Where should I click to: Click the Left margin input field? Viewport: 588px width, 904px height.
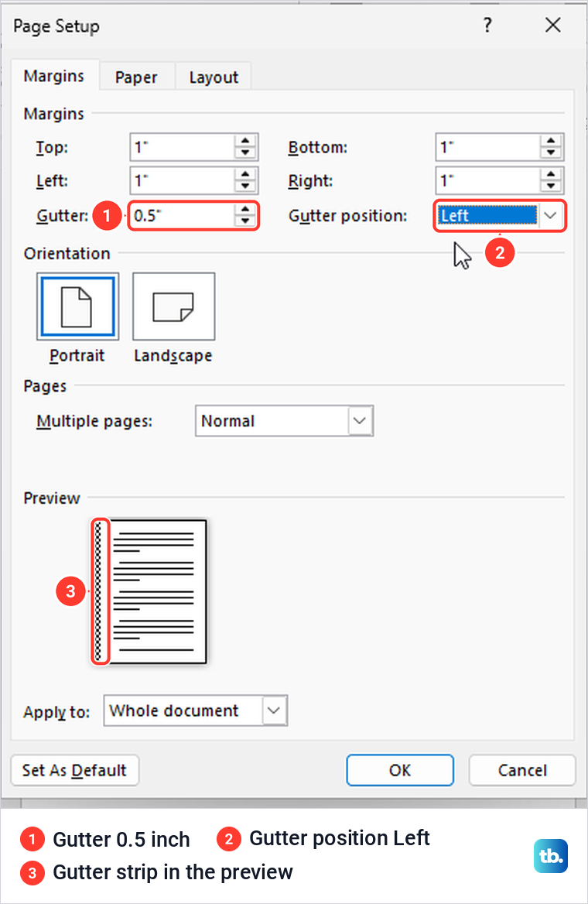[x=182, y=180]
